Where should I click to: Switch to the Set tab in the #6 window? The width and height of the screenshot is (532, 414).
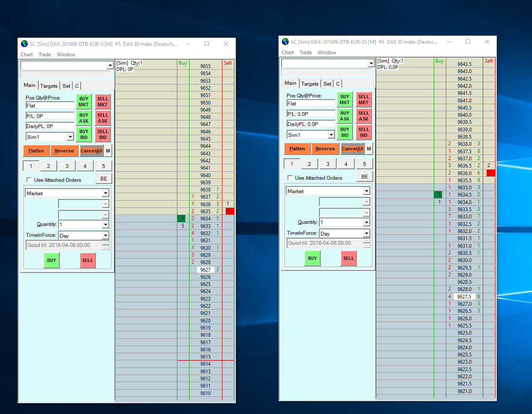click(x=327, y=84)
